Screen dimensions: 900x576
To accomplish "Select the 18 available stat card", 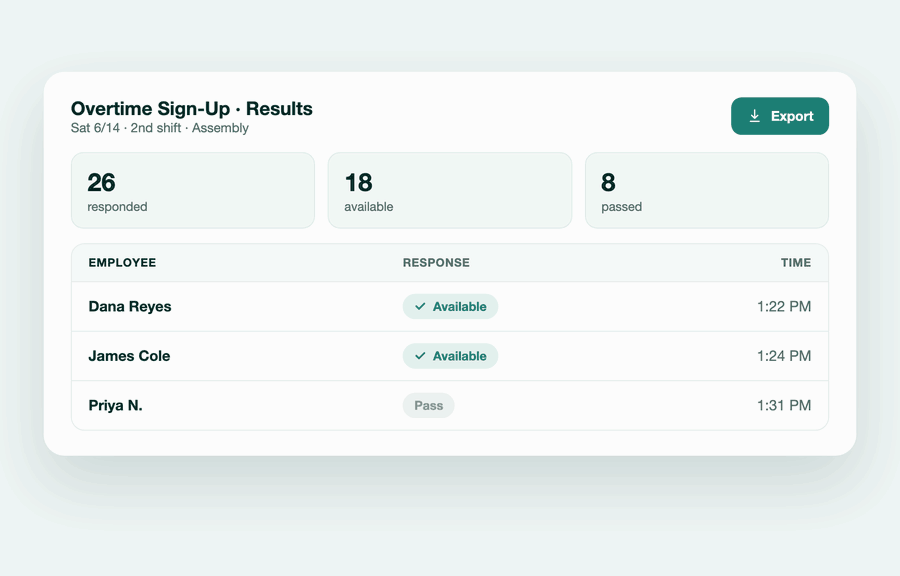I will pyautogui.click(x=450, y=190).
